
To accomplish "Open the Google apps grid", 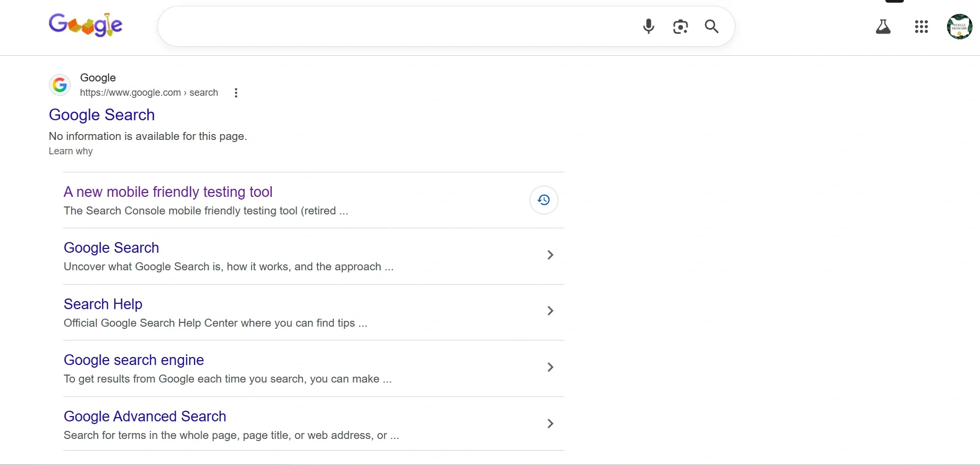I will pos(922,27).
